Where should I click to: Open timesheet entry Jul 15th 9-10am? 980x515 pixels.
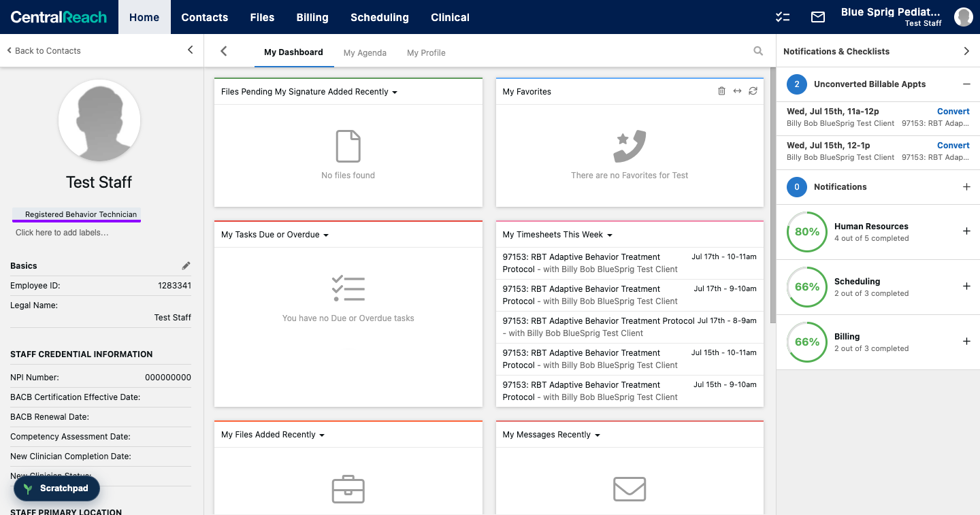(x=630, y=391)
